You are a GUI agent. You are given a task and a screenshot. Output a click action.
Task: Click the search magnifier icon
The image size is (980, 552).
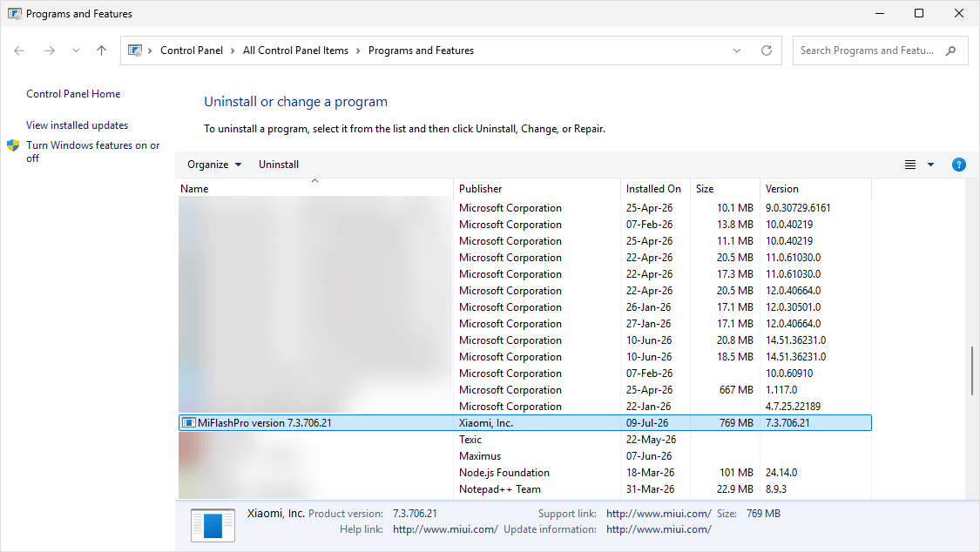point(951,50)
